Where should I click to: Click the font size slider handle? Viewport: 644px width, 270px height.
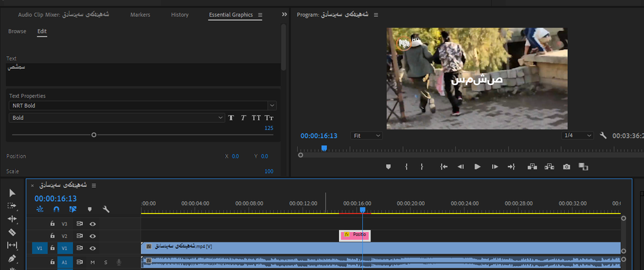[94, 135]
